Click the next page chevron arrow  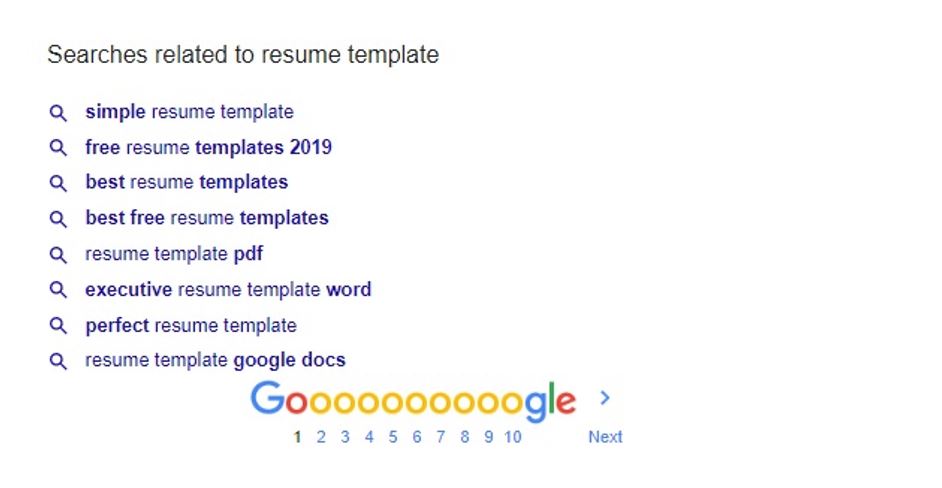tap(604, 398)
